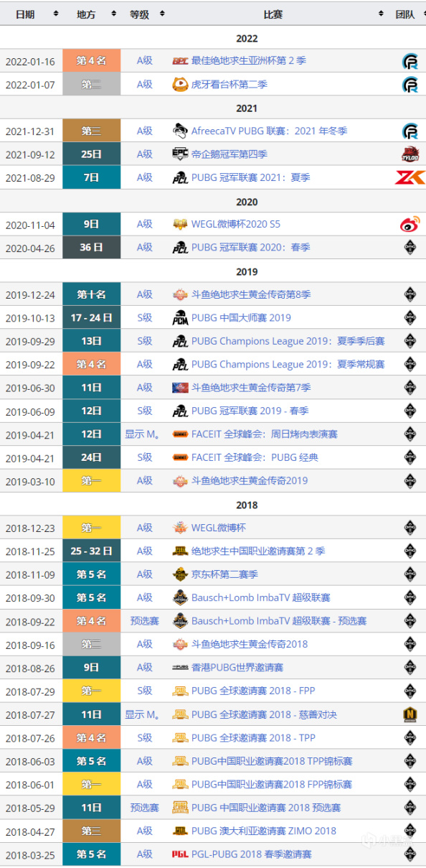Click the Tyloo team logo in the 2021-09-12 row
Screen dimensions: 426x868
pos(410,154)
